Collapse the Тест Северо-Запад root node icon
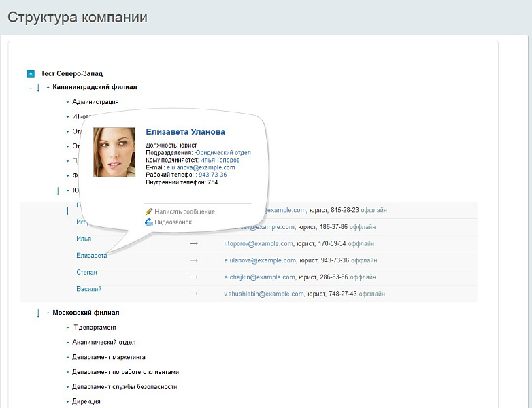 (x=31, y=73)
